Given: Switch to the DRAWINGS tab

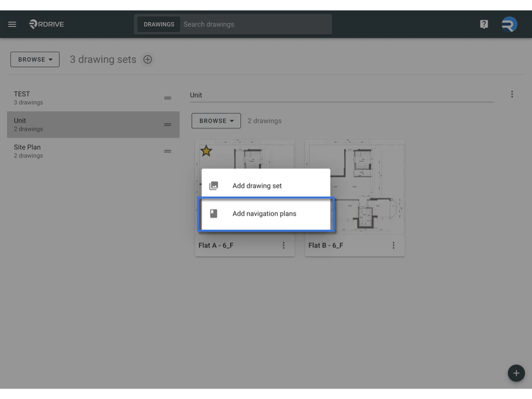Looking at the screenshot, I should point(158,24).
